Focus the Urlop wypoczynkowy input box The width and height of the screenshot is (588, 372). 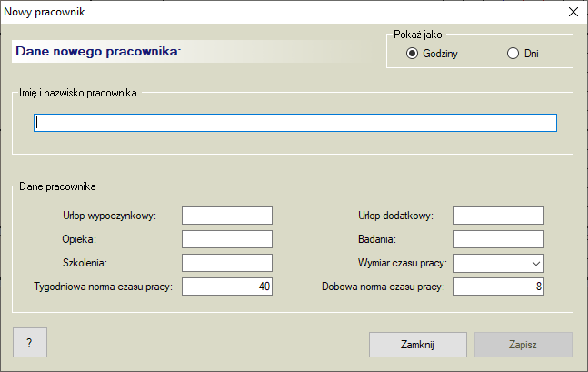click(227, 216)
